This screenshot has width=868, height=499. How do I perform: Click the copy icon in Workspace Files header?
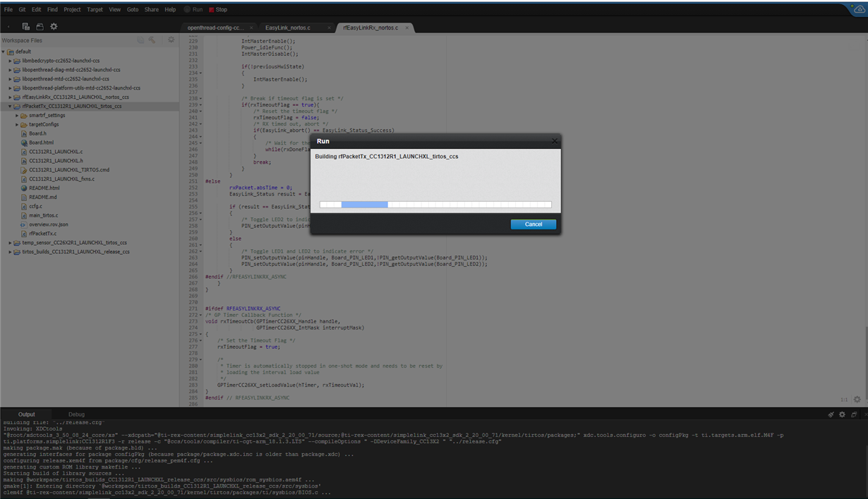point(140,40)
